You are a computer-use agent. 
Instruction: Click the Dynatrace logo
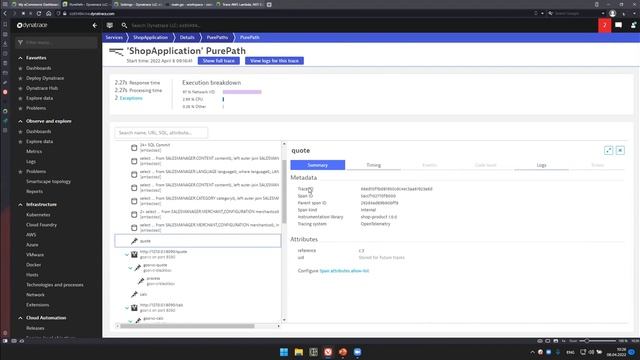click(x=32, y=25)
